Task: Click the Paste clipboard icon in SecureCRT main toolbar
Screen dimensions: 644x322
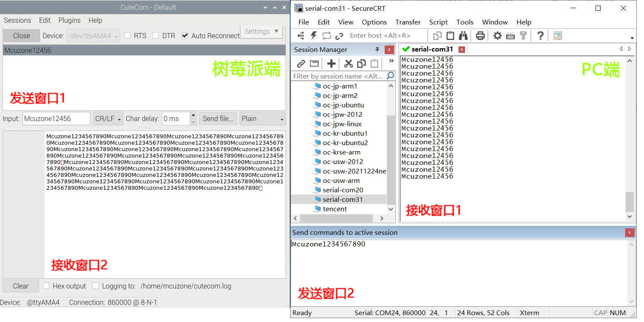Action: pyautogui.click(x=450, y=36)
